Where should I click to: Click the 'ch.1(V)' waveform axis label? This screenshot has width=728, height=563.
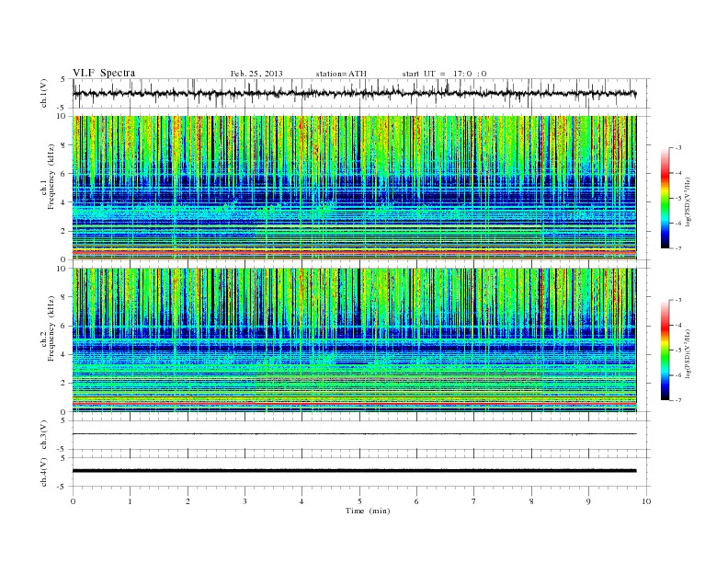click(43, 93)
